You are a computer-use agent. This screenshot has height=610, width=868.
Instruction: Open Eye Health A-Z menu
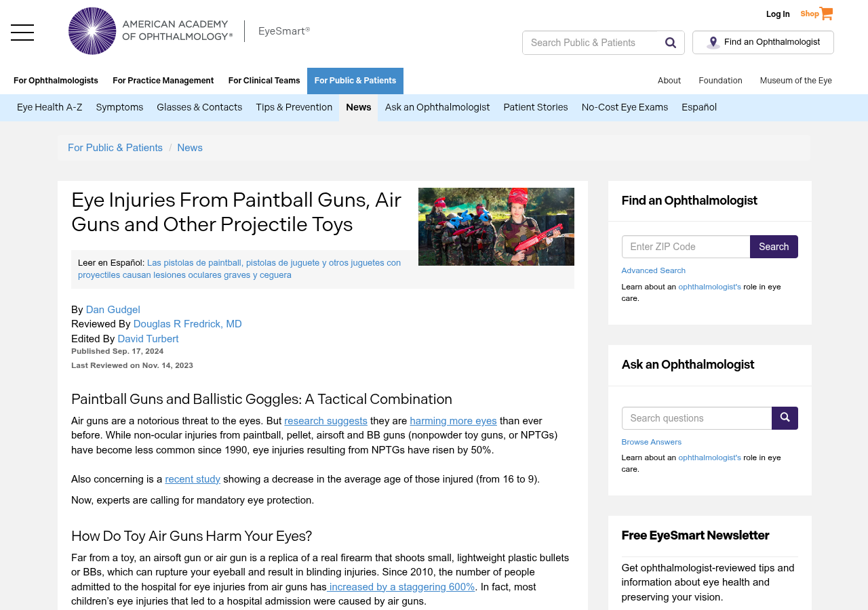click(50, 108)
